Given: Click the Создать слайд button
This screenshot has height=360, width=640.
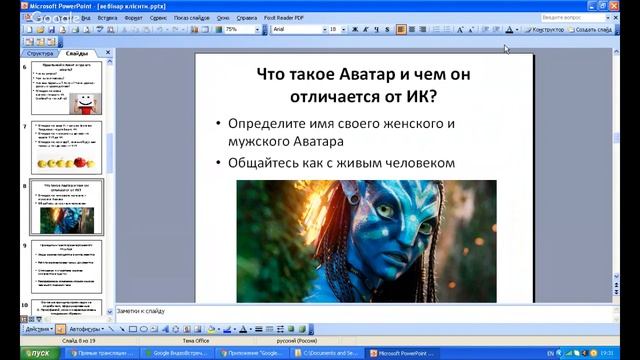Looking at the screenshot, I should click(590, 29).
